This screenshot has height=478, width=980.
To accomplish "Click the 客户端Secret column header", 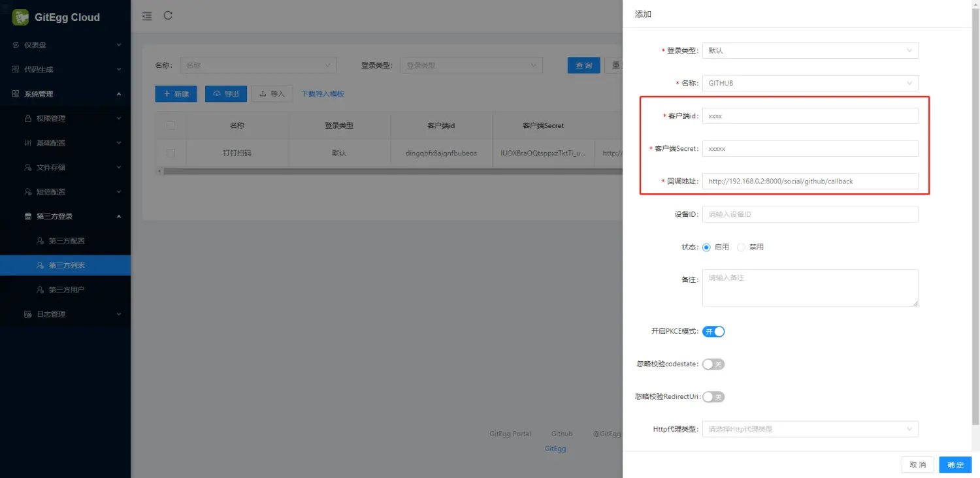I will tap(543, 125).
